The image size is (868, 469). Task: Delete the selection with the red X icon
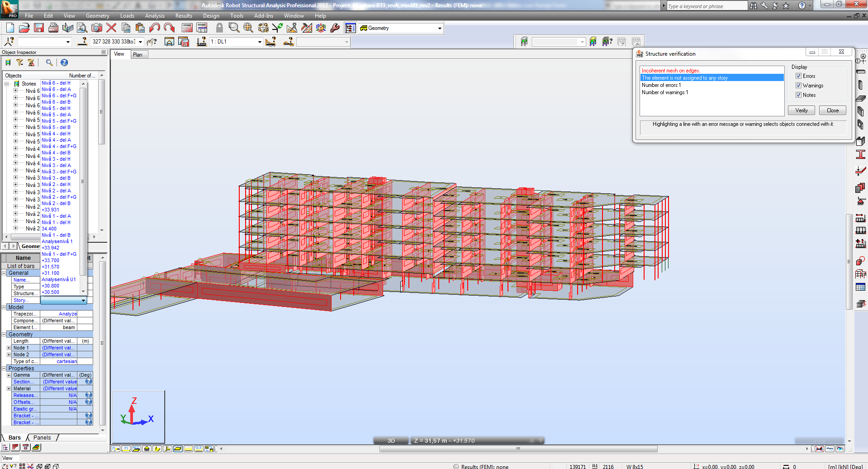point(111,28)
